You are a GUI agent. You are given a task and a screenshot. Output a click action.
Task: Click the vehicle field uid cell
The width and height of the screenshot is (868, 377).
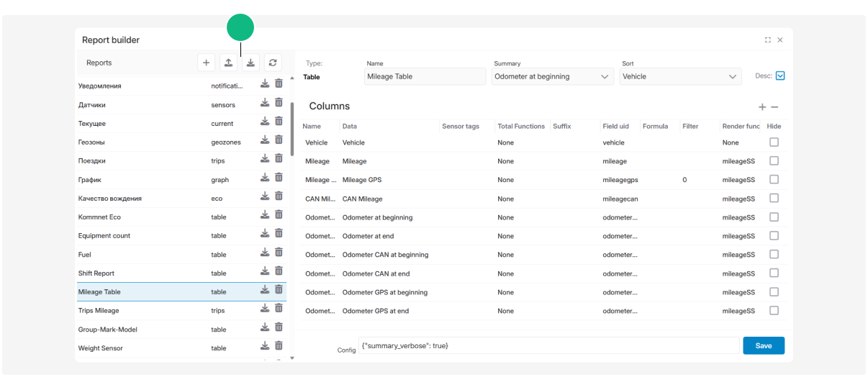pos(614,142)
